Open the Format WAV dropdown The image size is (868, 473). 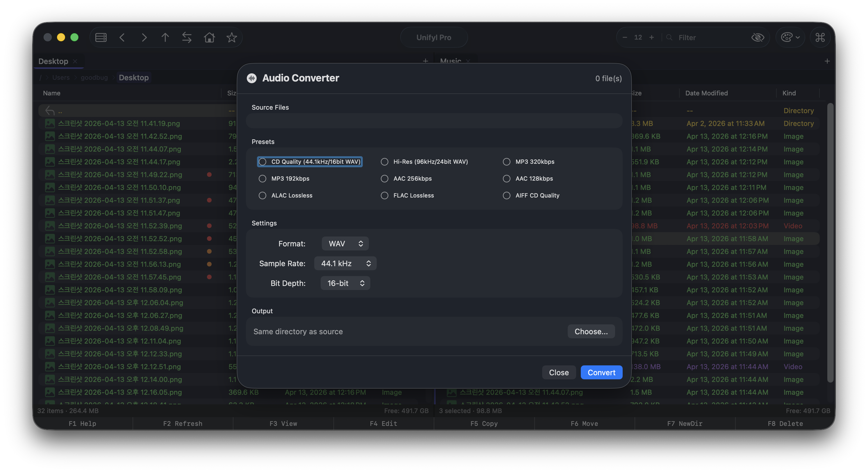[x=345, y=244]
